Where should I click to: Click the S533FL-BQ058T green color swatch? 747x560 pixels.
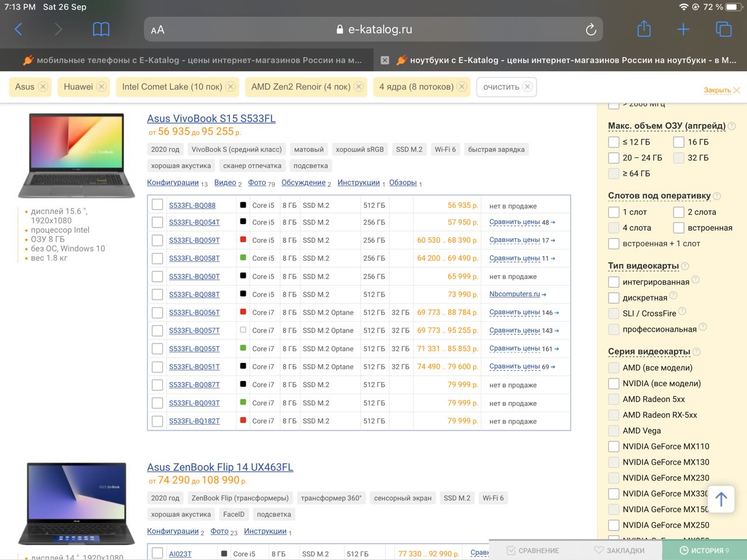click(243, 258)
